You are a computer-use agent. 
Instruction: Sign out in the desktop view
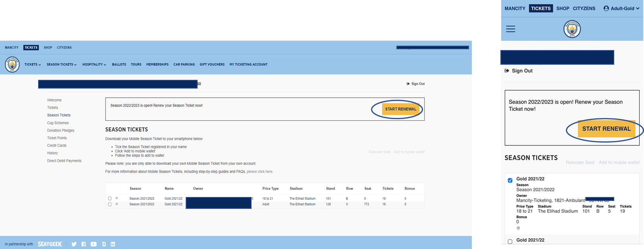click(x=415, y=84)
